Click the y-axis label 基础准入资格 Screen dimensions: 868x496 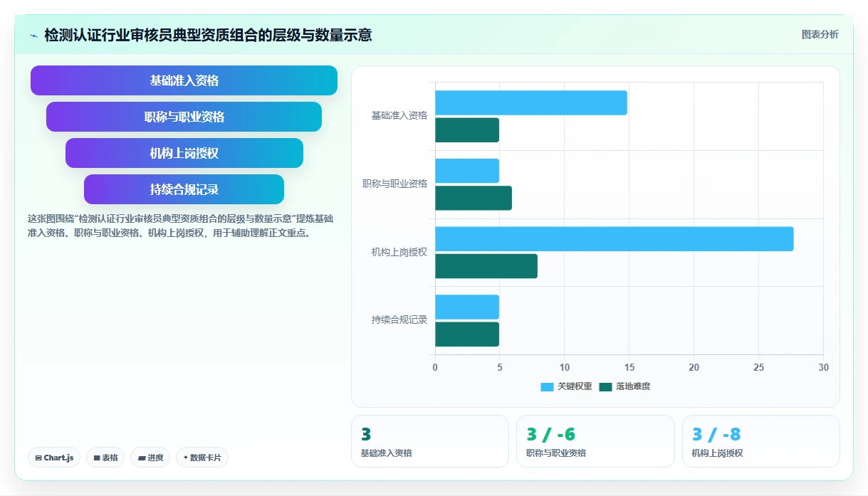(399, 115)
